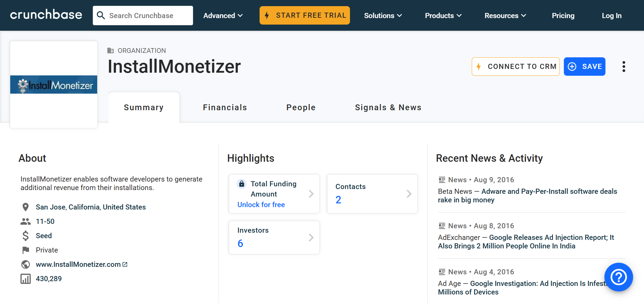This screenshot has width=644, height=303.
Task: Open the Signals & News tab
Action: tap(388, 107)
